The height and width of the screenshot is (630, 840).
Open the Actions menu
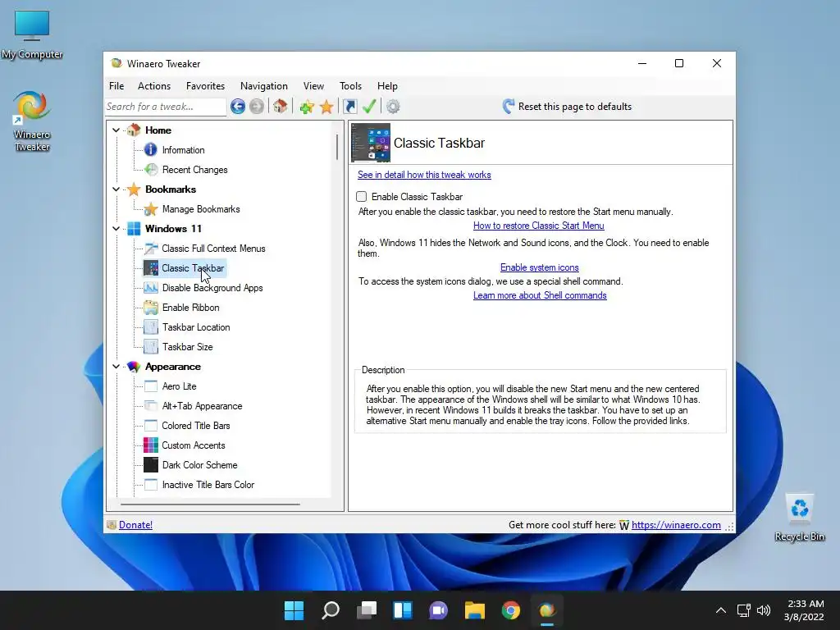pos(154,85)
